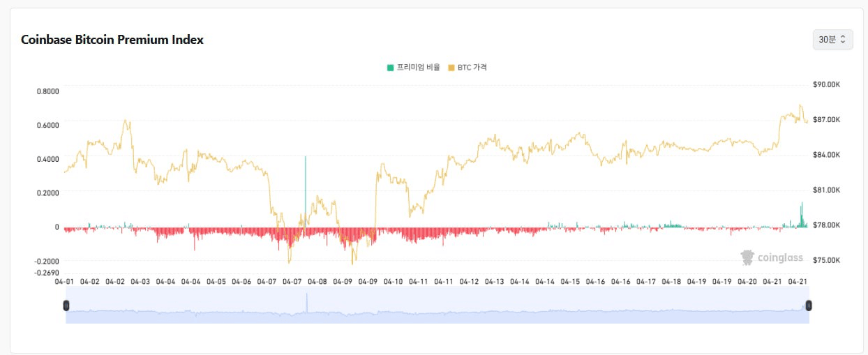Click the 0.6000 left axis label
This screenshot has height=355, width=868.
tap(48, 125)
